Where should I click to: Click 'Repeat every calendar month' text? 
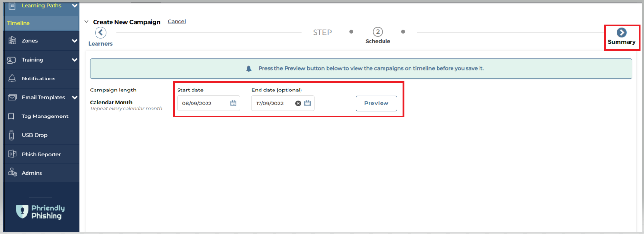(x=126, y=109)
